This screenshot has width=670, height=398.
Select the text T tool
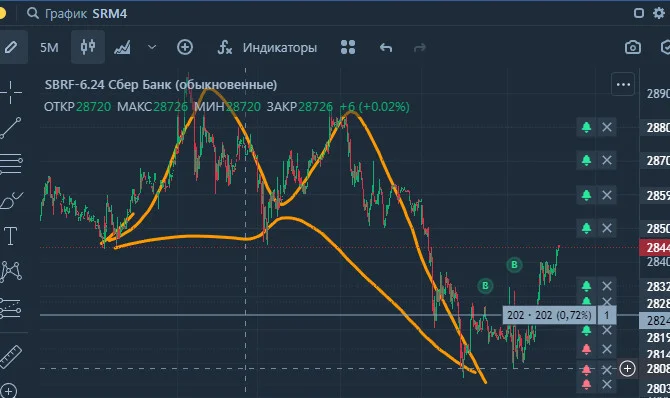(x=10, y=236)
